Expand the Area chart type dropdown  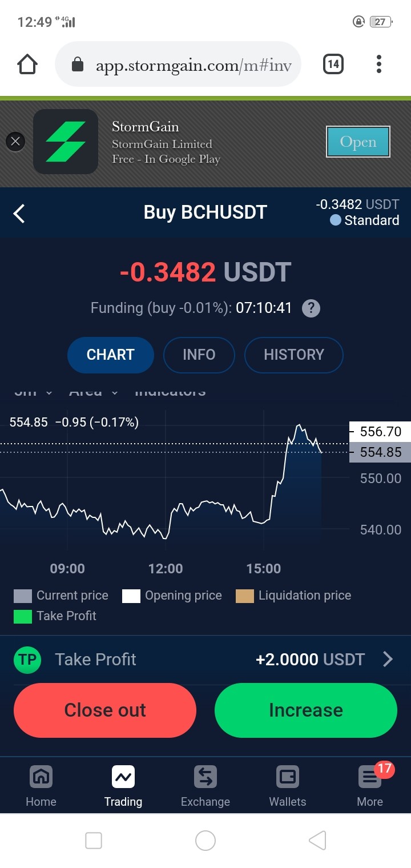pyautogui.click(x=94, y=392)
